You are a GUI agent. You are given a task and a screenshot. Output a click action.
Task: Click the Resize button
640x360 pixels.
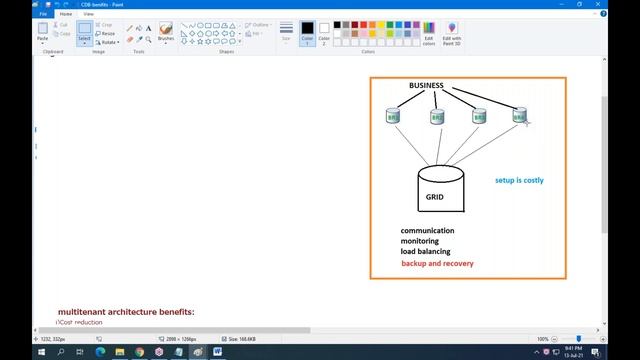(x=105, y=33)
